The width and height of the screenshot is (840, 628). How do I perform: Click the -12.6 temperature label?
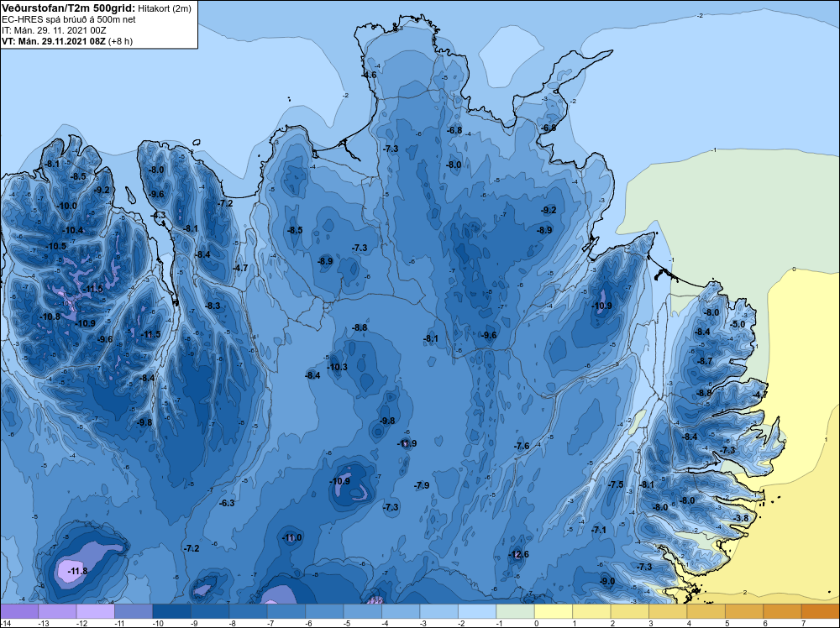point(518,554)
